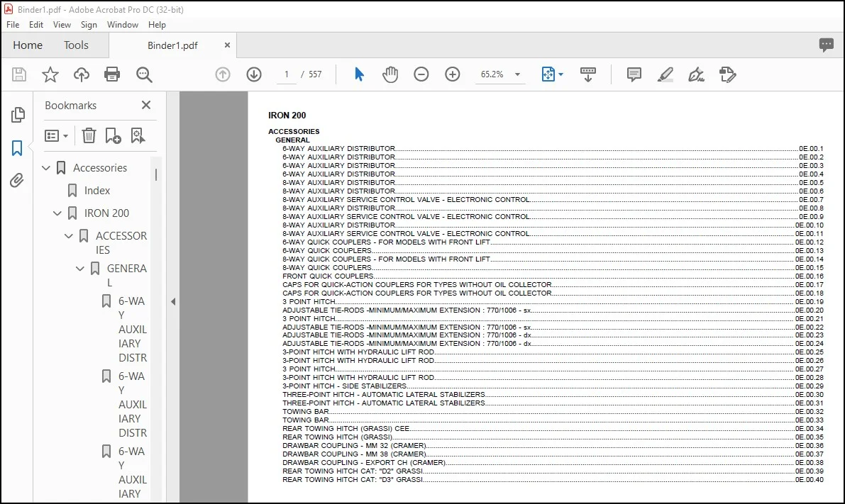Click the scrolling mode keyboard icon
This screenshot has height=504, width=845.
588,74
